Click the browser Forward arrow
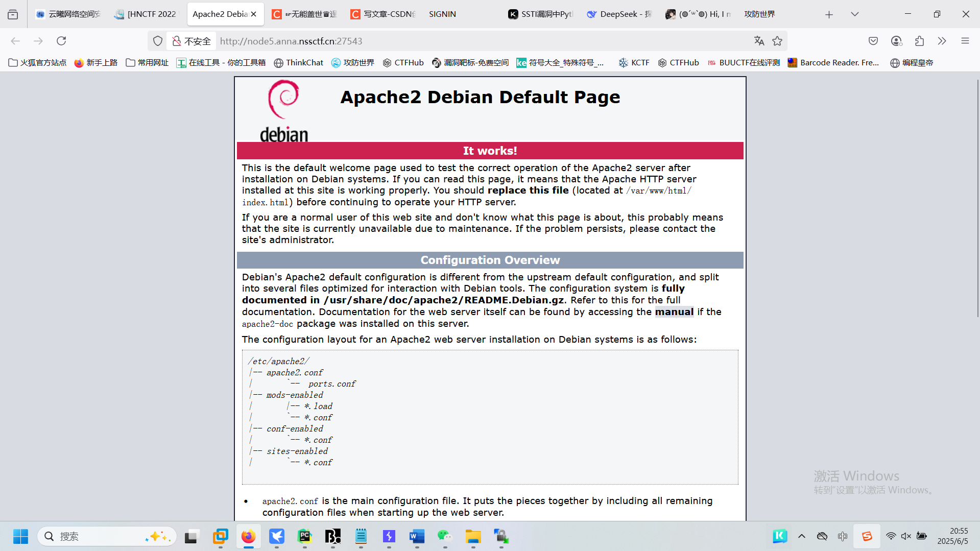The image size is (980, 551). 38,41
